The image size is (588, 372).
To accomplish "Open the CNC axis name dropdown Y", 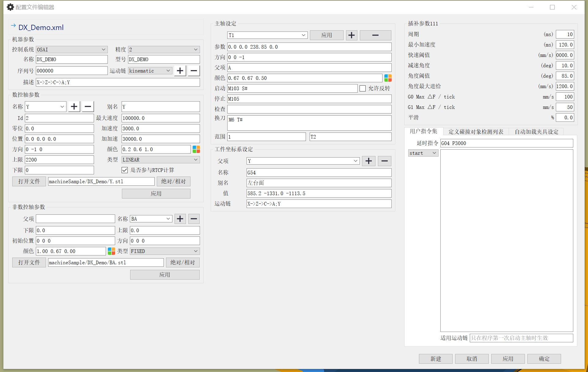I will [x=46, y=107].
